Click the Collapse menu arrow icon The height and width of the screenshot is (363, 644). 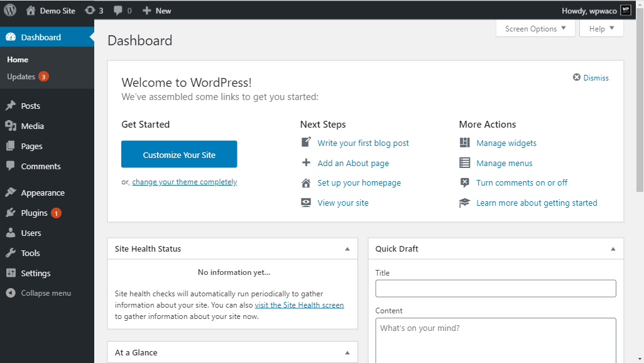(11, 293)
